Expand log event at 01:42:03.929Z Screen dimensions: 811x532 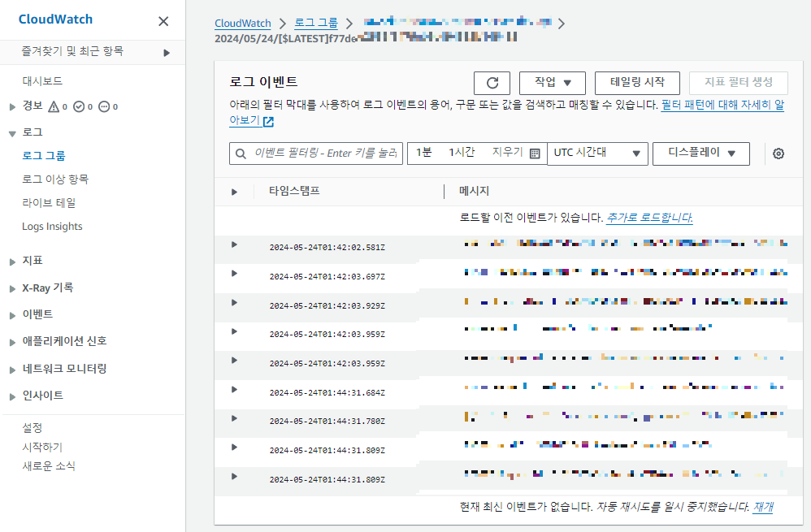(x=234, y=302)
